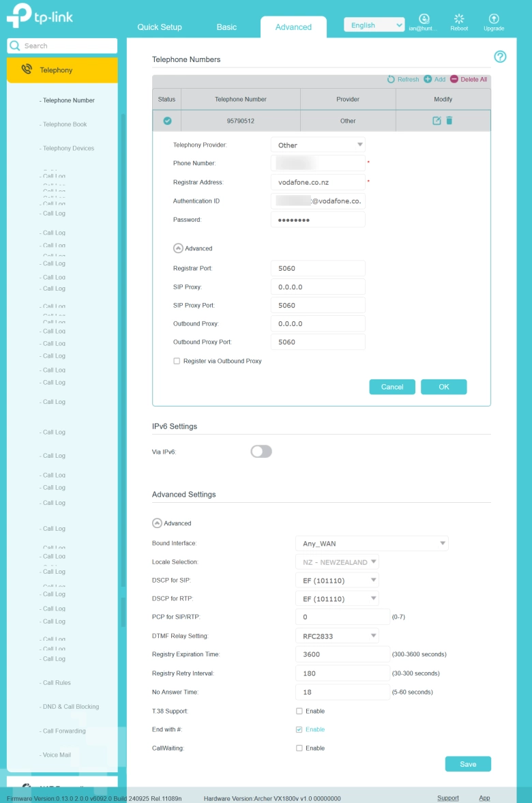The width and height of the screenshot is (532, 803).
Task: Click the No Answer Time field
Action: tap(342, 692)
